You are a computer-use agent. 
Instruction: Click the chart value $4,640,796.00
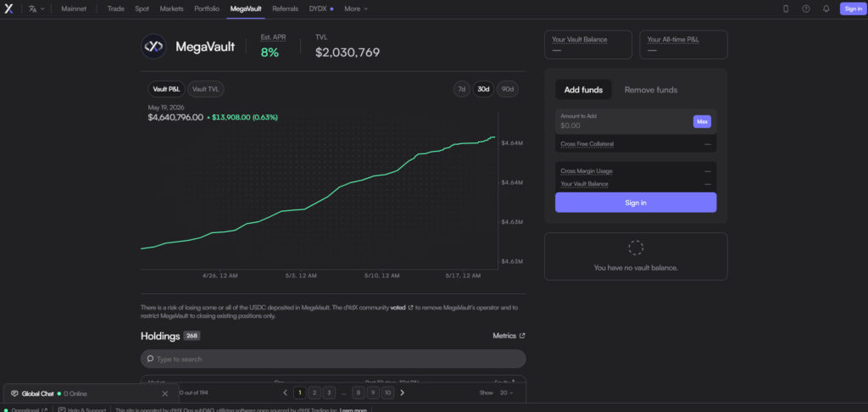pyautogui.click(x=175, y=117)
